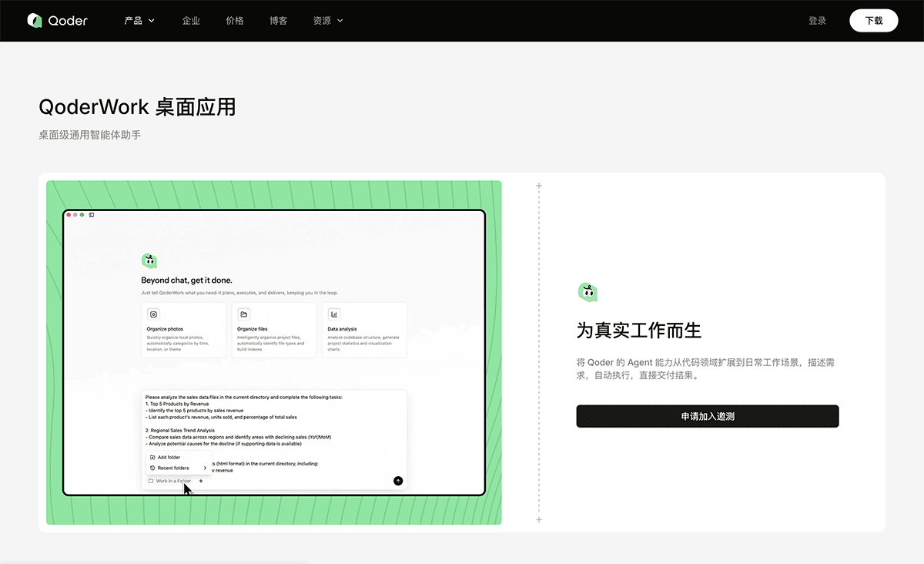Open the 价格 page from the navbar
Image resolution: width=924 pixels, height=564 pixels.
[235, 21]
